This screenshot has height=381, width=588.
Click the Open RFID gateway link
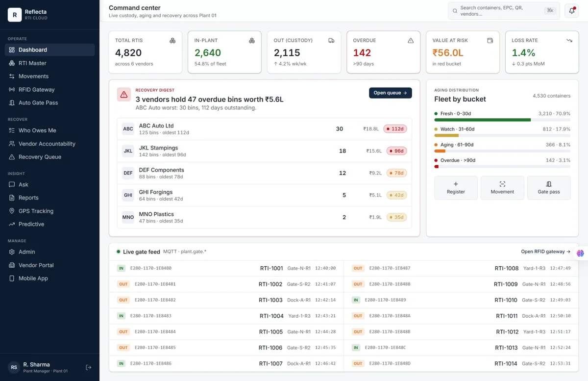click(x=545, y=252)
